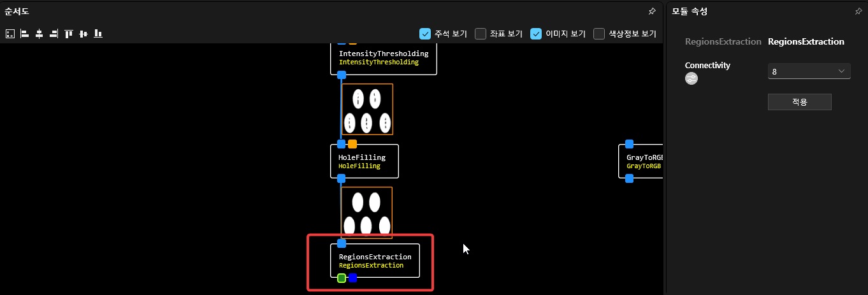Align selected nodes to the left

point(24,34)
